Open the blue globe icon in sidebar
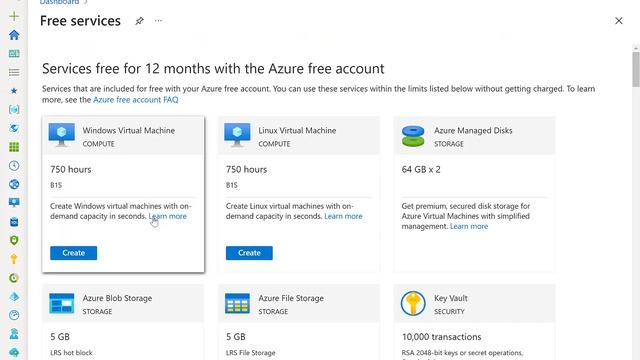The height and width of the screenshot is (360, 640). 14,184
